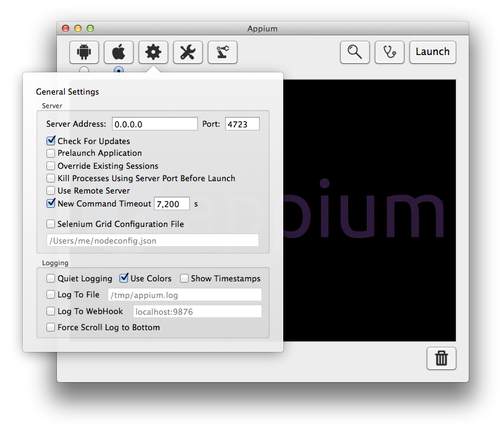The image size is (504, 431).
Task: Toggle Use Colors logging option
Action: [x=124, y=278]
